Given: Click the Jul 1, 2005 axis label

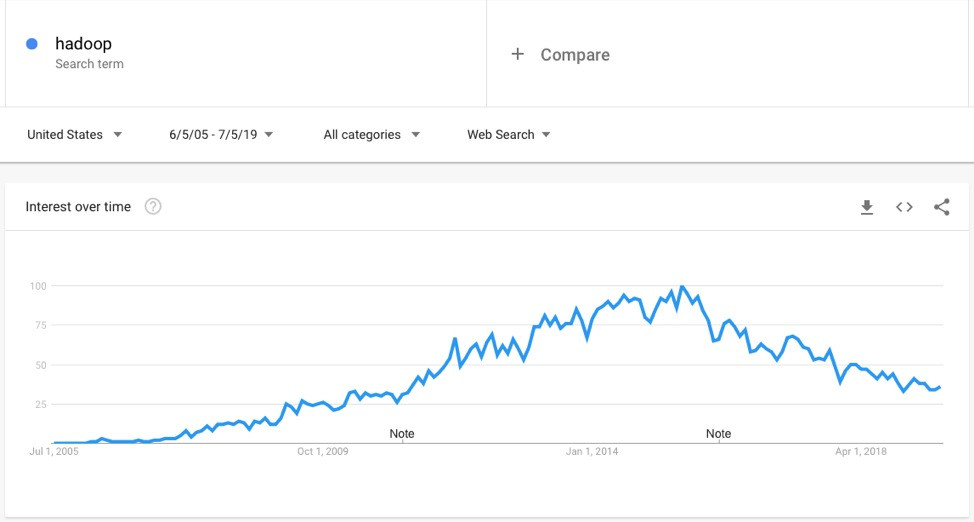Looking at the screenshot, I should point(54,452).
